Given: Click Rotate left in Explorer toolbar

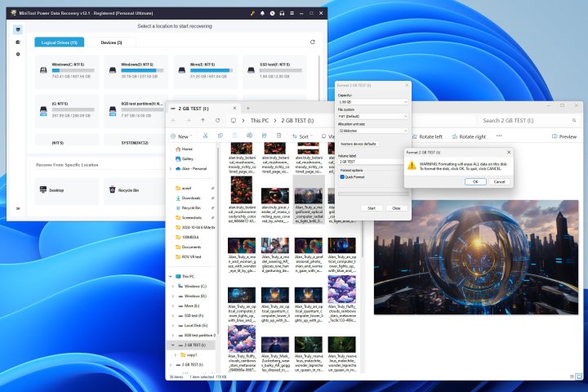Looking at the screenshot, I should [x=427, y=136].
